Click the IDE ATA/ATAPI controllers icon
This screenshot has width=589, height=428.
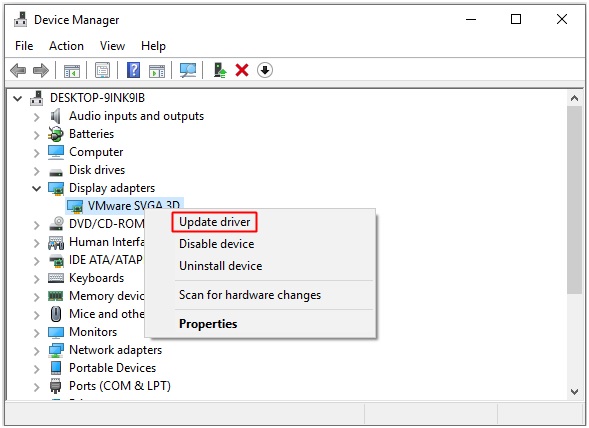click(56, 260)
